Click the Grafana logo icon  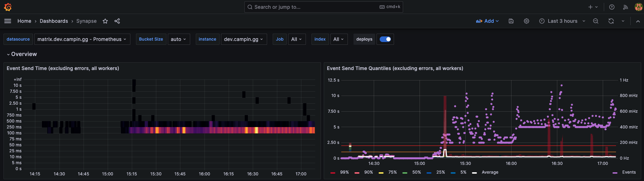point(8,7)
